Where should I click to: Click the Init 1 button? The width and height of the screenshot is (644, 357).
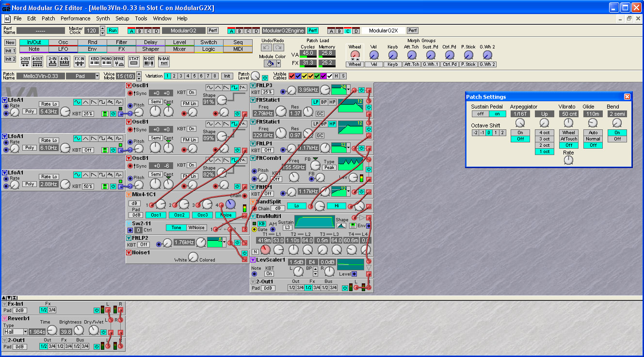point(10,51)
